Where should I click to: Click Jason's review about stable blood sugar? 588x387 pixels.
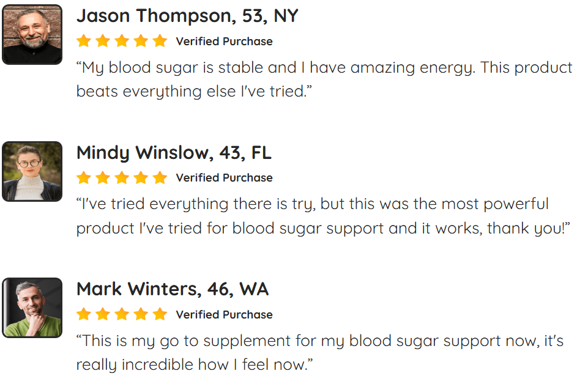click(x=324, y=79)
